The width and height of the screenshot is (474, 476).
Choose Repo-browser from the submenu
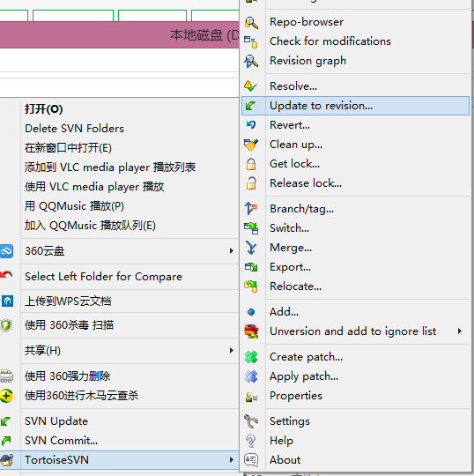(x=355, y=22)
